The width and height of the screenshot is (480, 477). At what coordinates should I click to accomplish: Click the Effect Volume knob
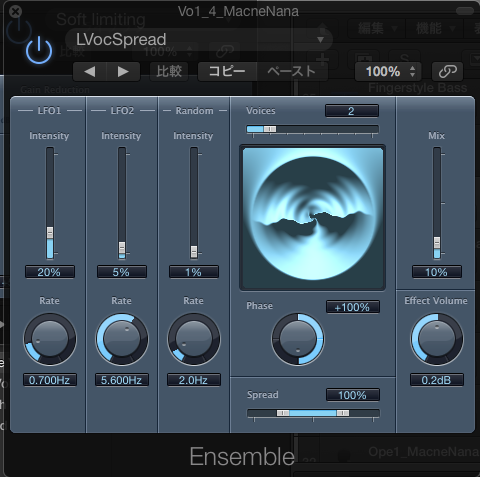437,339
